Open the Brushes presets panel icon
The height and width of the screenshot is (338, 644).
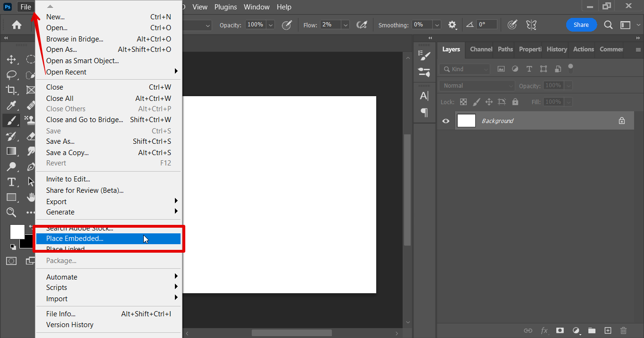[424, 73]
